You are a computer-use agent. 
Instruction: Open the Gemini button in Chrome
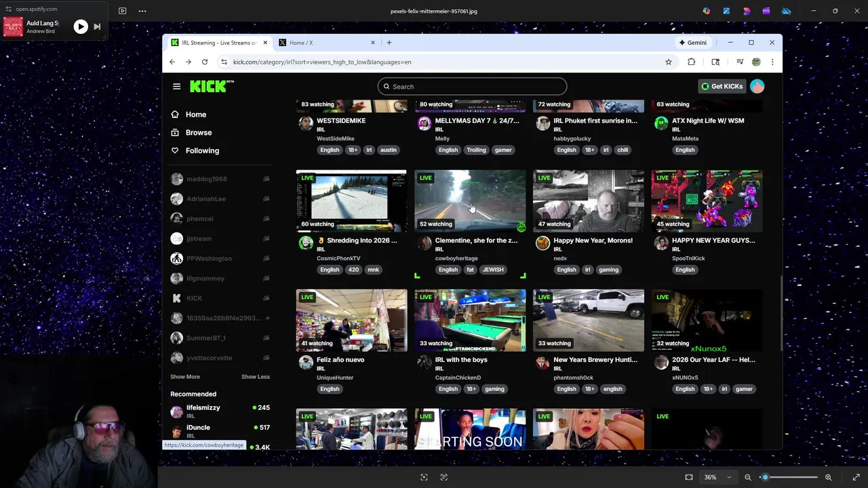click(693, 43)
